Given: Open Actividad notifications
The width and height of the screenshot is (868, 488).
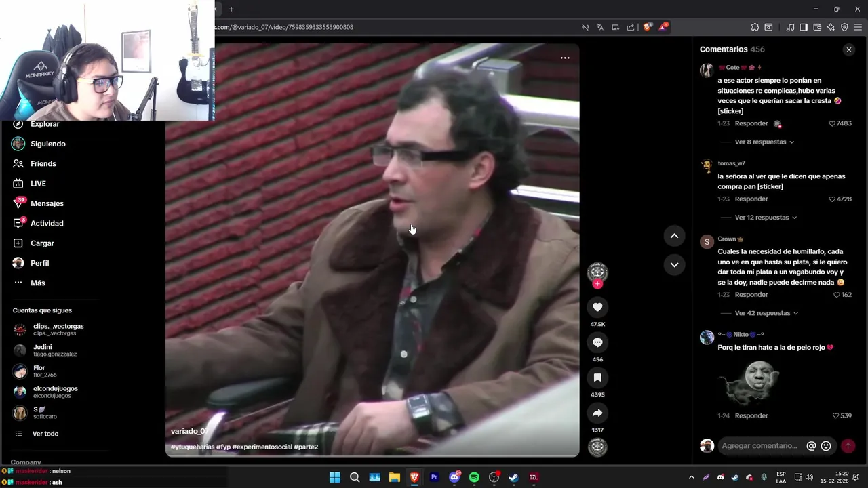Looking at the screenshot, I should coord(39,223).
